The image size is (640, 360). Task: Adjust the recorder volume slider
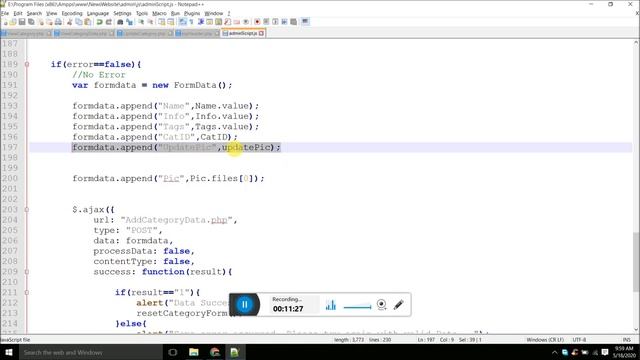pos(358,307)
